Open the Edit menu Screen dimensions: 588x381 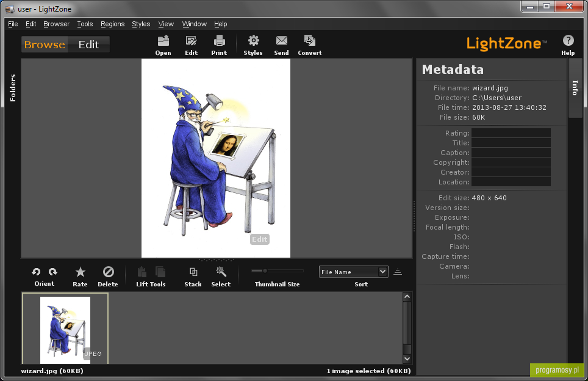[x=30, y=24]
